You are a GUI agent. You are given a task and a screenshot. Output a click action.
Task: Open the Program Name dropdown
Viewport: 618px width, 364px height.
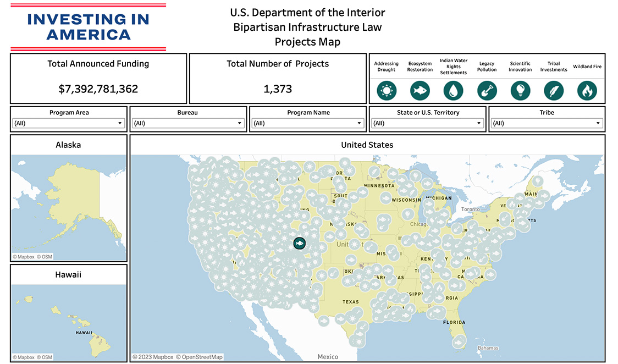[x=308, y=123]
